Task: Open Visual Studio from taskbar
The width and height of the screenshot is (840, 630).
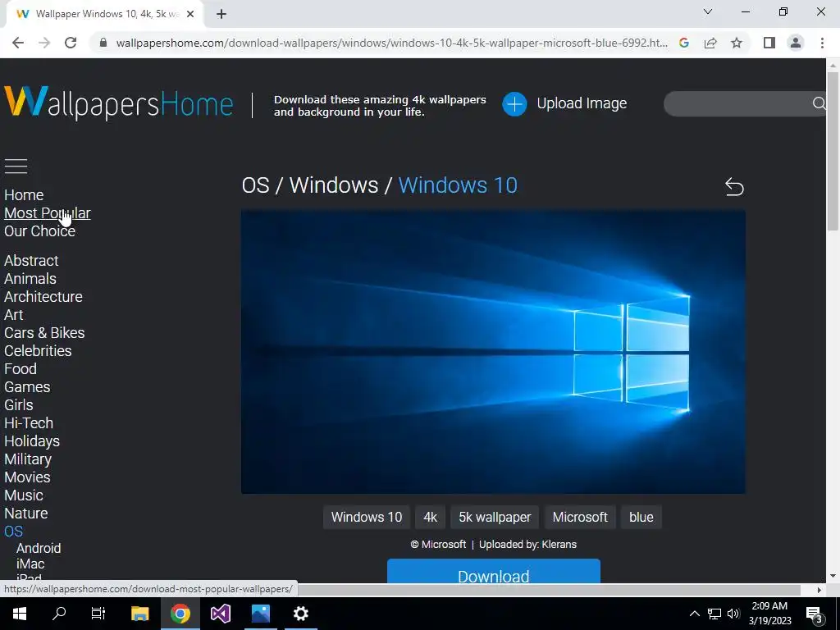Action: point(220,614)
